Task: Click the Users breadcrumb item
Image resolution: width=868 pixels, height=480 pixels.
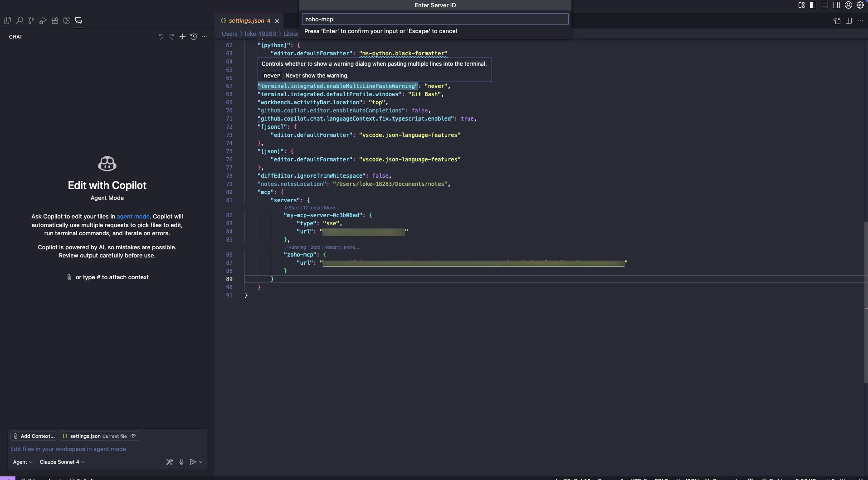Action: [229, 34]
